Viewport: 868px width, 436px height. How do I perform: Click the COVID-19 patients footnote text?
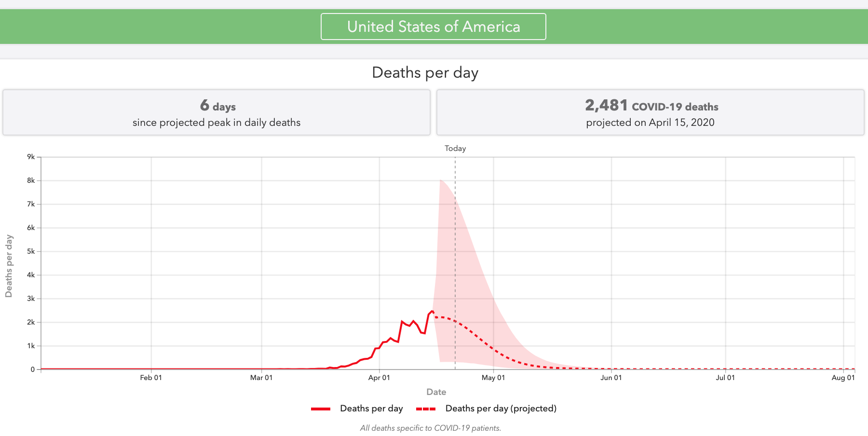click(x=430, y=428)
